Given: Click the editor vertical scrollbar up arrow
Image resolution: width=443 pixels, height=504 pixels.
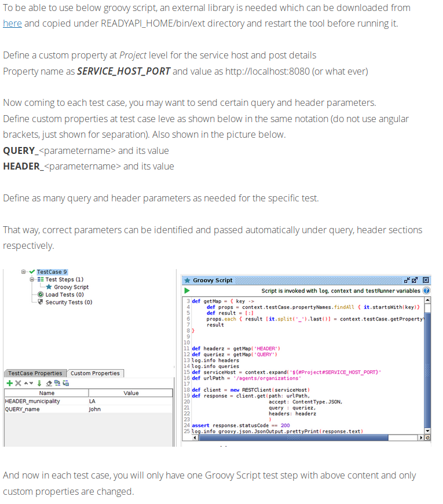Looking at the screenshot, I should pos(427,300).
